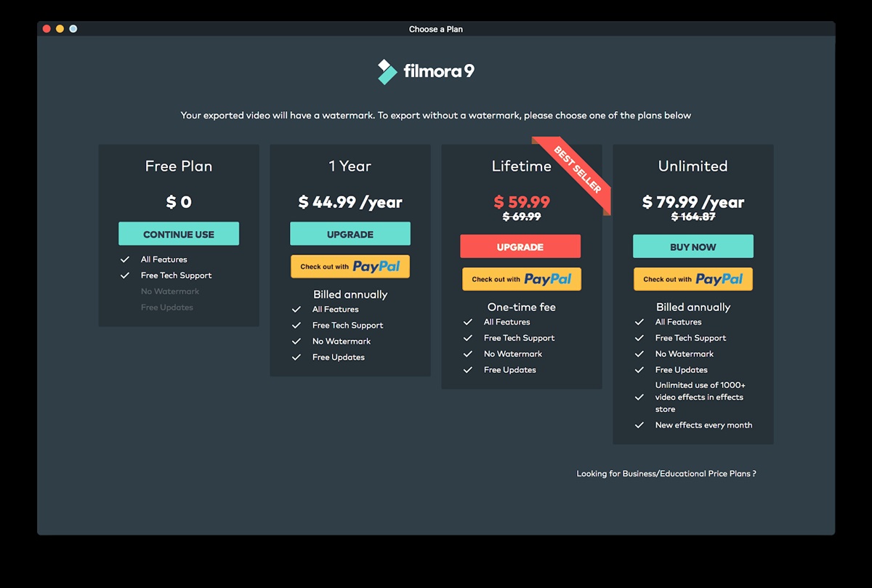Viewport: 872px width, 588px height.
Task: Click Free Updates checkmark in Lifetime plan
Action: [x=468, y=370]
